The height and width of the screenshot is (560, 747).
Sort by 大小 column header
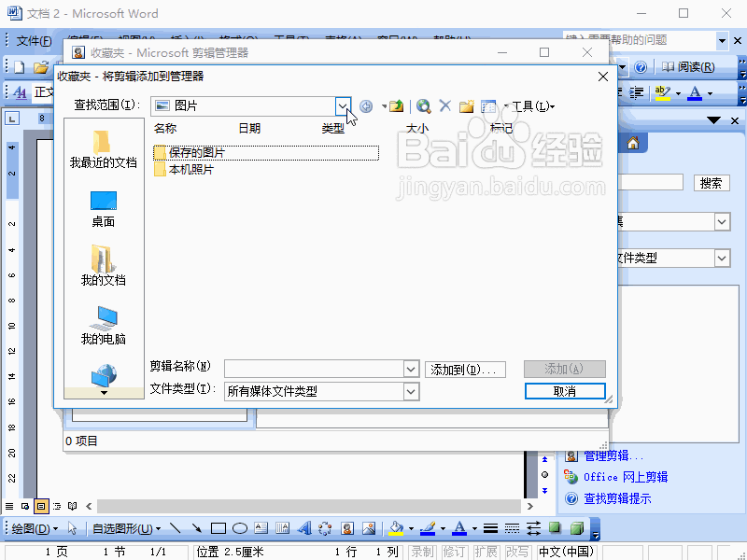[417, 128]
